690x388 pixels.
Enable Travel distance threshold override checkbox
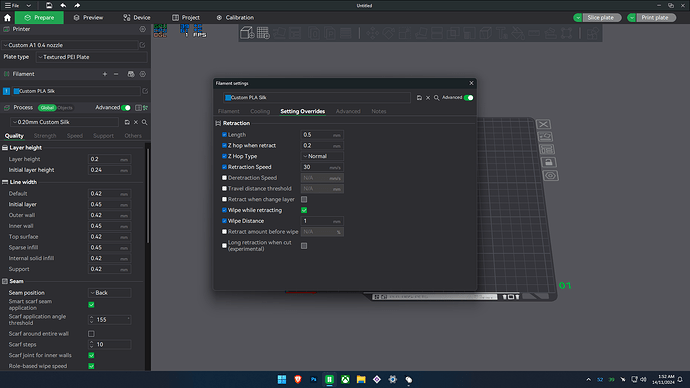click(224, 188)
